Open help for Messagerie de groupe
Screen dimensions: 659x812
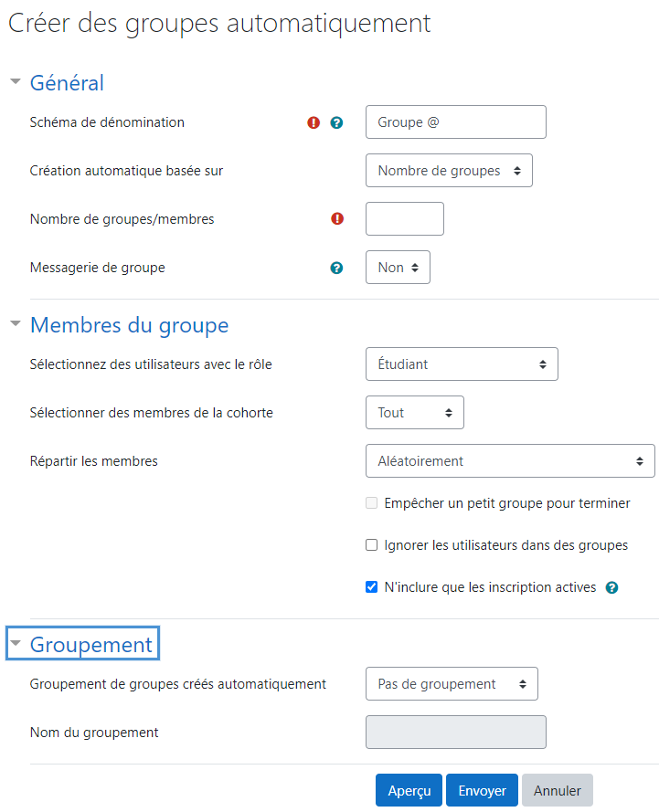point(336,268)
